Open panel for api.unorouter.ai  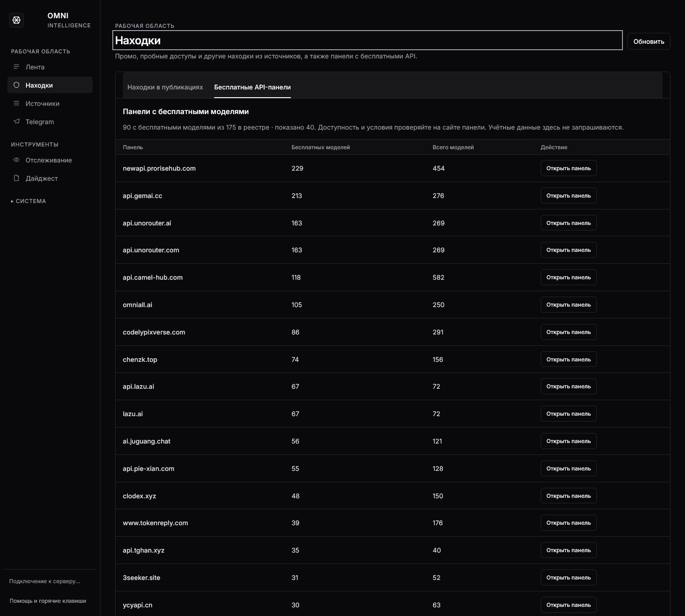point(569,223)
